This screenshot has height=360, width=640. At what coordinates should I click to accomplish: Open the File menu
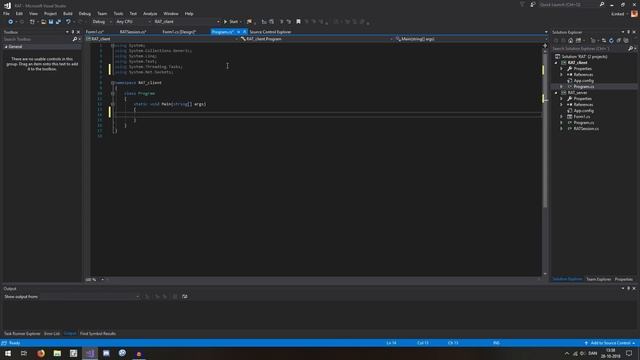click(x=7, y=13)
